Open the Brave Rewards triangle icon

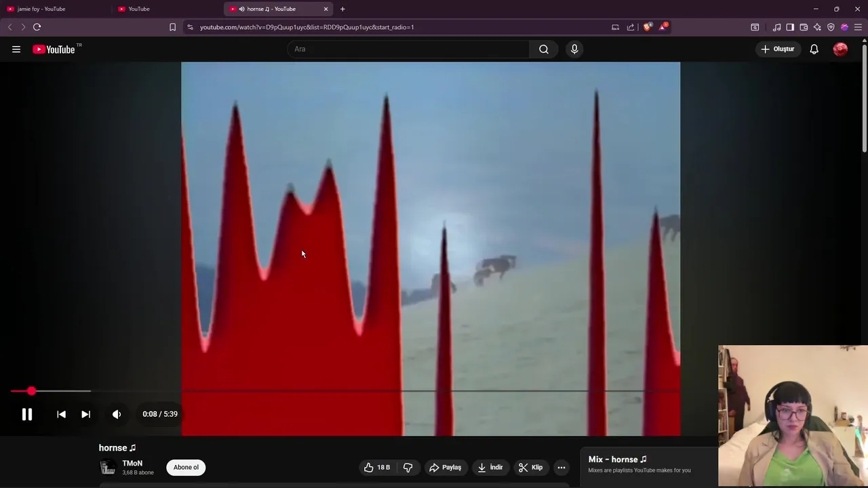(x=663, y=27)
